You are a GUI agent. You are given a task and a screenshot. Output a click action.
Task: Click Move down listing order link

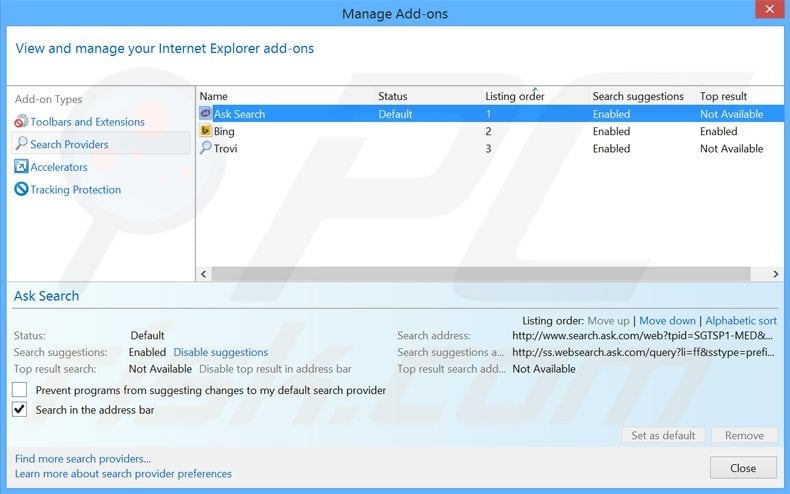[667, 321]
